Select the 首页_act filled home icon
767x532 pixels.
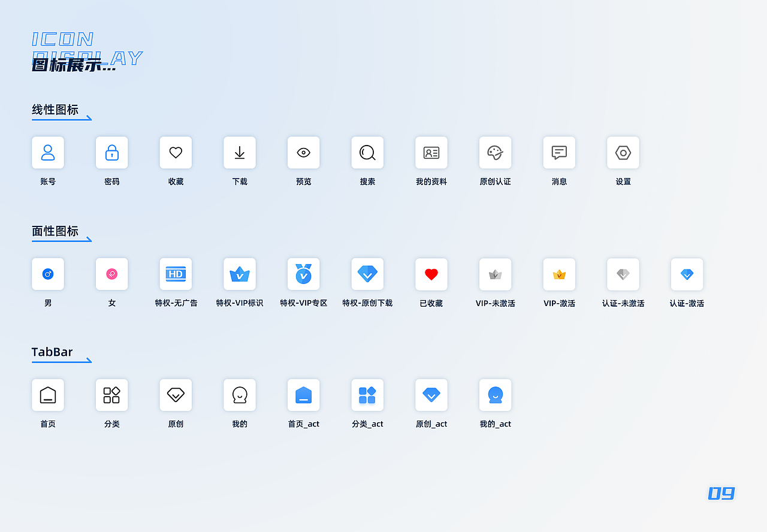coord(304,395)
